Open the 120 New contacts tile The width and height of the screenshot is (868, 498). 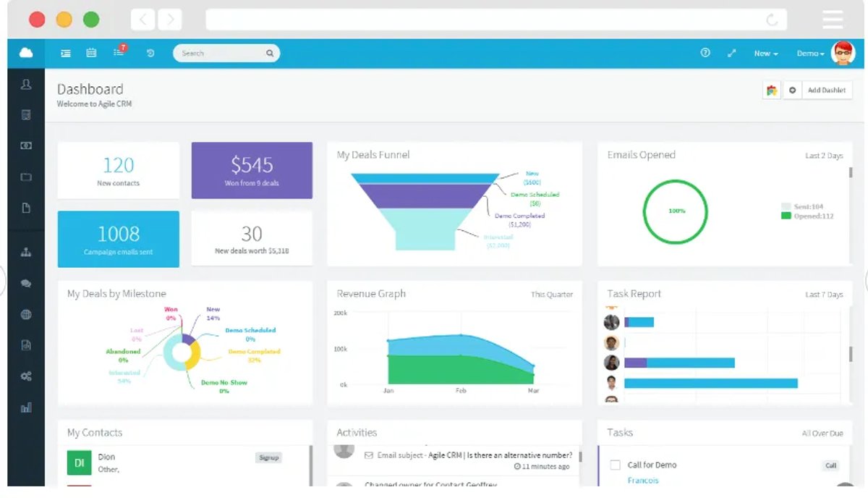[119, 170]
